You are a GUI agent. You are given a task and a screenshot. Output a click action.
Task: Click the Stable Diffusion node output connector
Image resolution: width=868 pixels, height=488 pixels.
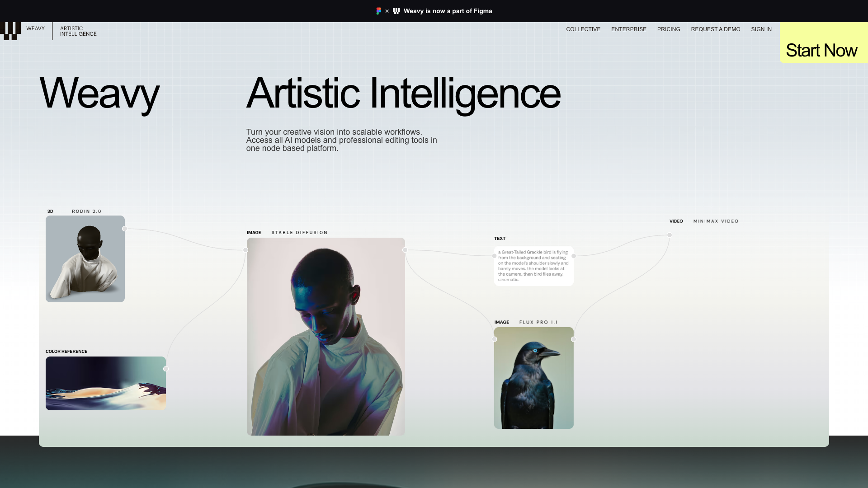[x=405, y=250]
